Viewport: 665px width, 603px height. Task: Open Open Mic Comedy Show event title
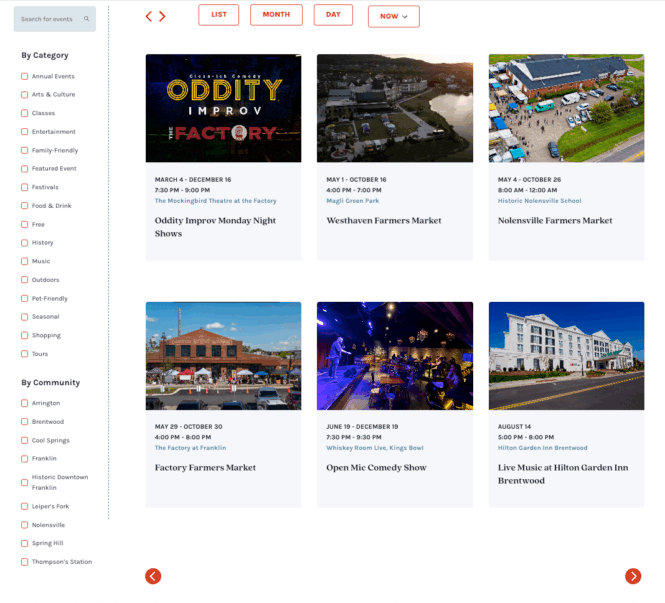pos(376,468)
